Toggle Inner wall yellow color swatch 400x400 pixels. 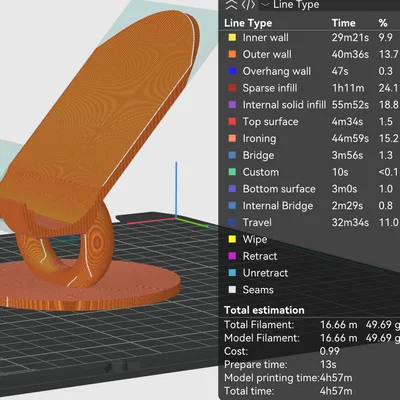(x=232, y=37)
